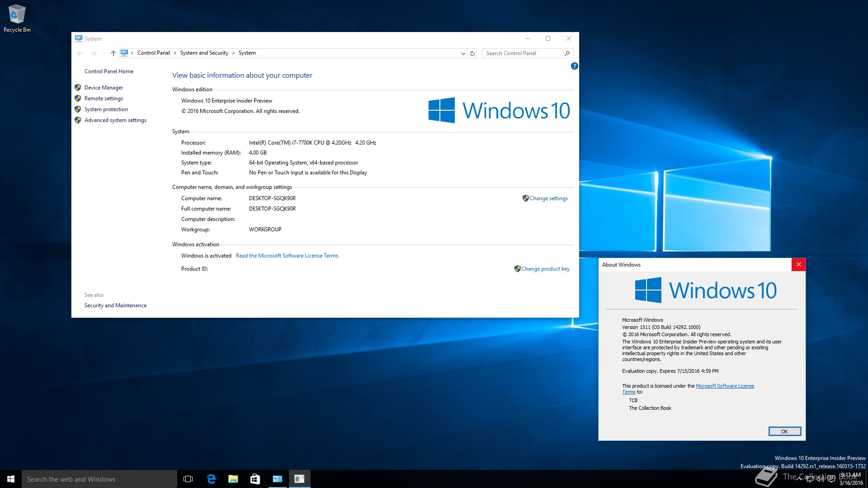Image resolution: width=868 pixels, height=488 pixels.
Task: Expand chevron before Control Panel breadcrumb
Action: click(x=132, y=53)
